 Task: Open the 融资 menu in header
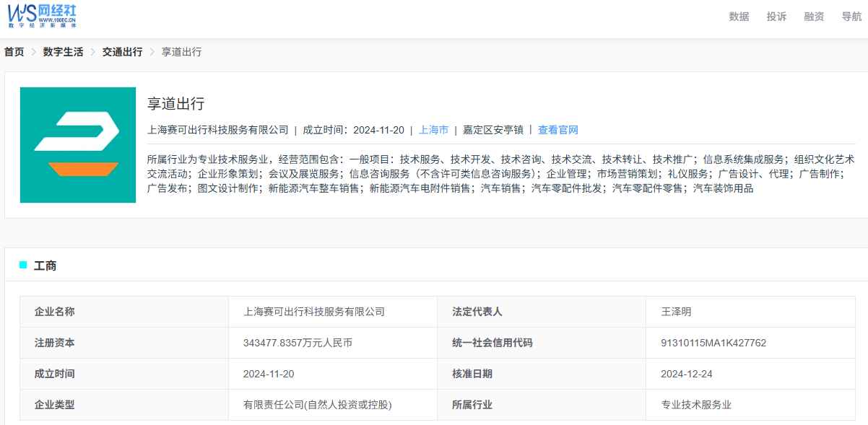(x=814, y=17)
